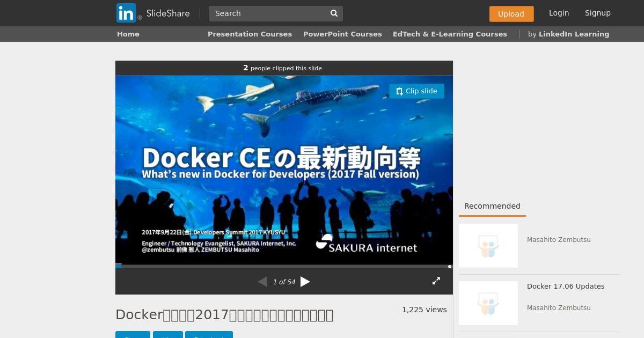Click the Clip slide button

[x=416, y=91]
